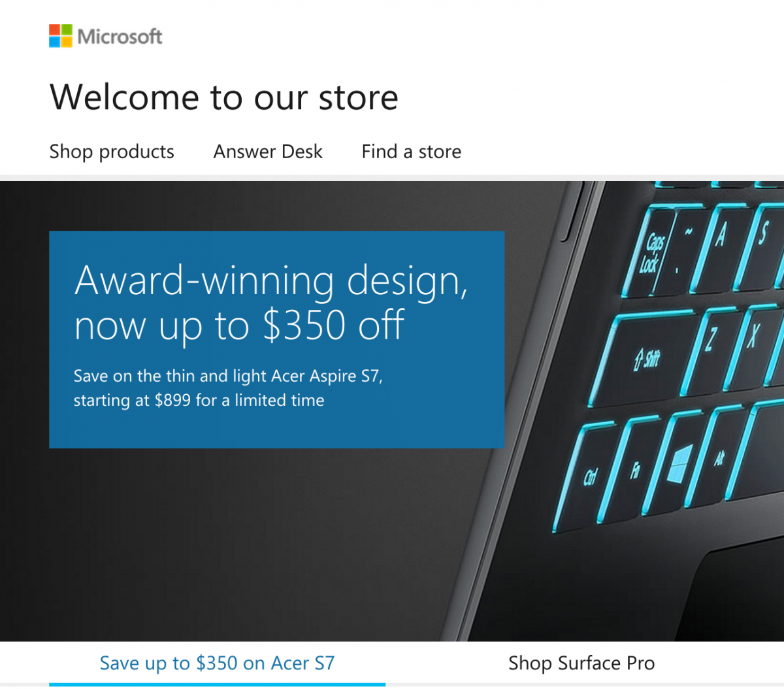The height and width of the screenshot is (689, 784).
Task: Switch to the "Shop Surface Pro" tab
Action: [581, 663]
